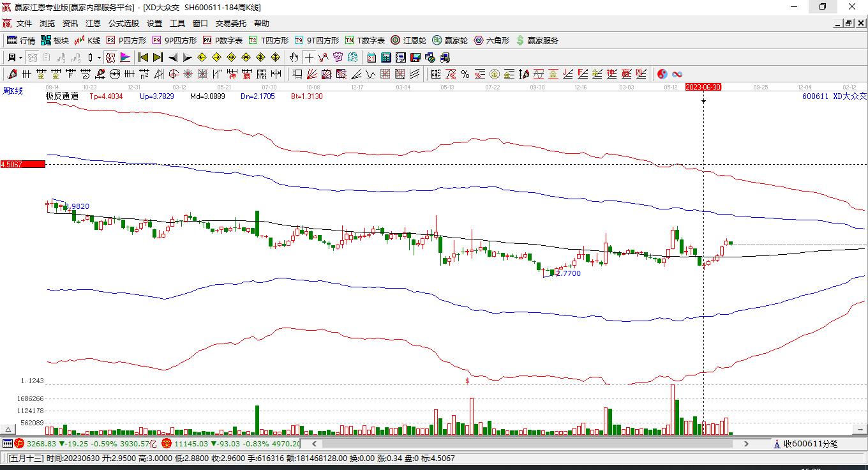Image resolution: width=868 pixels, height=470 pixels.
Task: Click the blue infinity symbol icon
Action: coord(677,74)
